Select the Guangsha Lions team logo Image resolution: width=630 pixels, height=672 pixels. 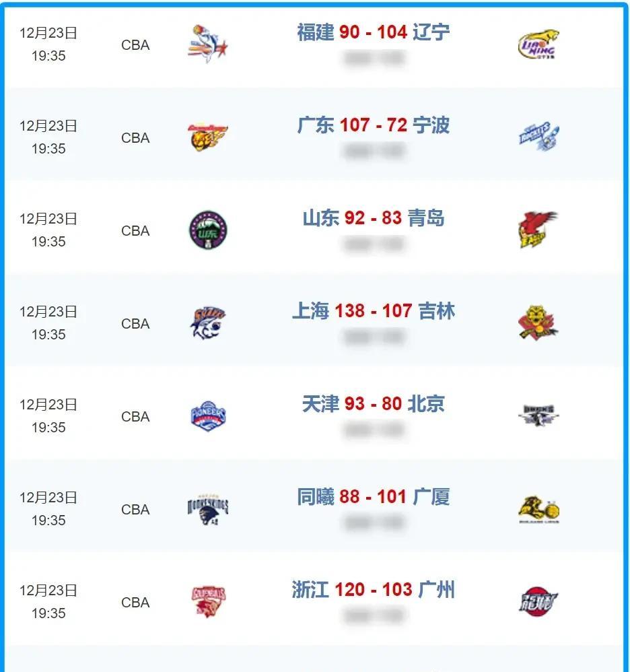[x=538, y=509]
